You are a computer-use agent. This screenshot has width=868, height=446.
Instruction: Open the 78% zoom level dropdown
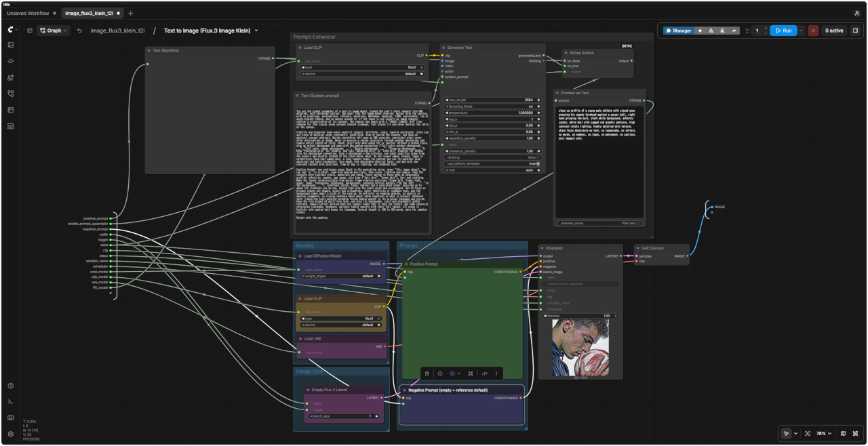tap(824, 433)
